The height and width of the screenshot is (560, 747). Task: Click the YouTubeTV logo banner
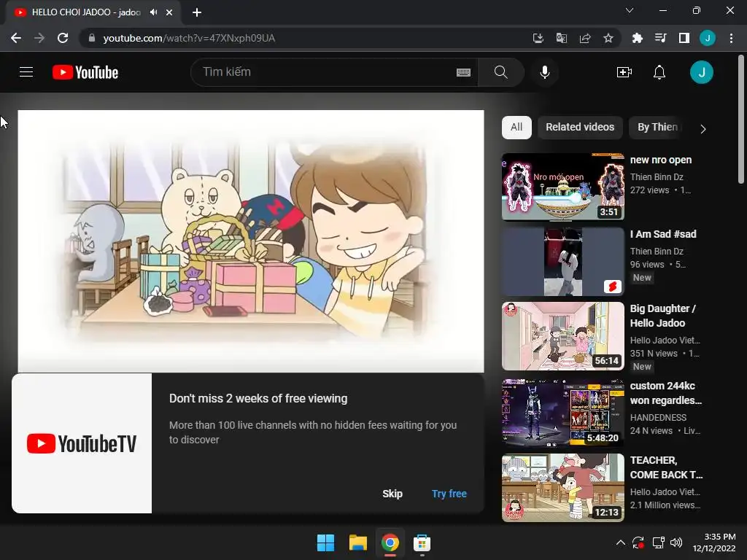(82, 443)
